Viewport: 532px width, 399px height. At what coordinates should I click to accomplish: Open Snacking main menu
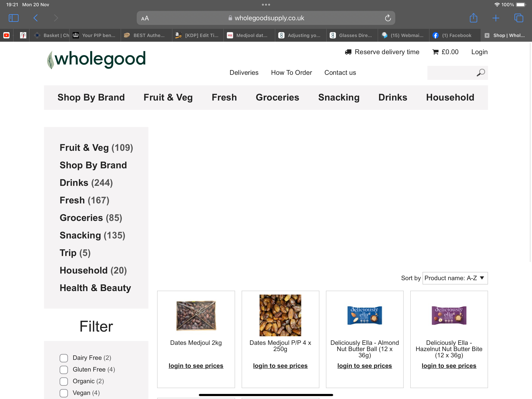[339, 97]
